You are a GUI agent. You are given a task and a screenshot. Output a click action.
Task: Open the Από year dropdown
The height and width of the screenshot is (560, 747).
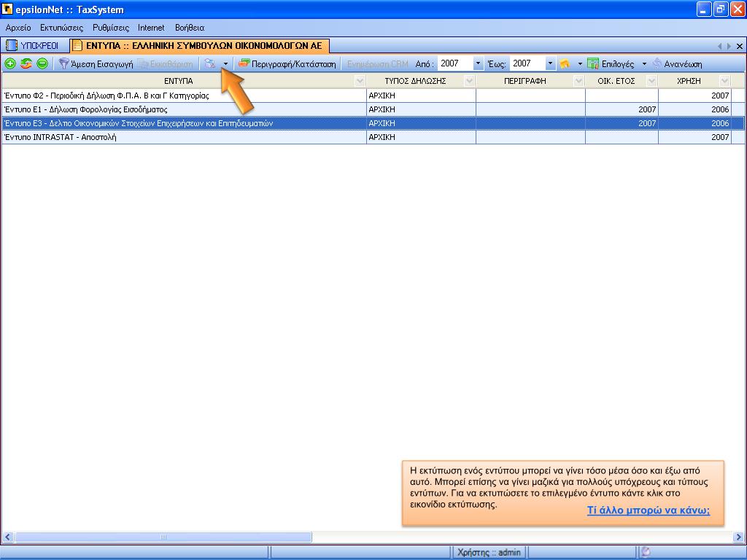tap(478, 63)
